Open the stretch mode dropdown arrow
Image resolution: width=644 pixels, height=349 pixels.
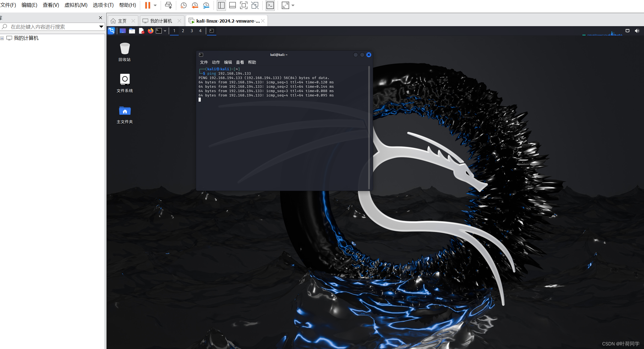point(293,5)
